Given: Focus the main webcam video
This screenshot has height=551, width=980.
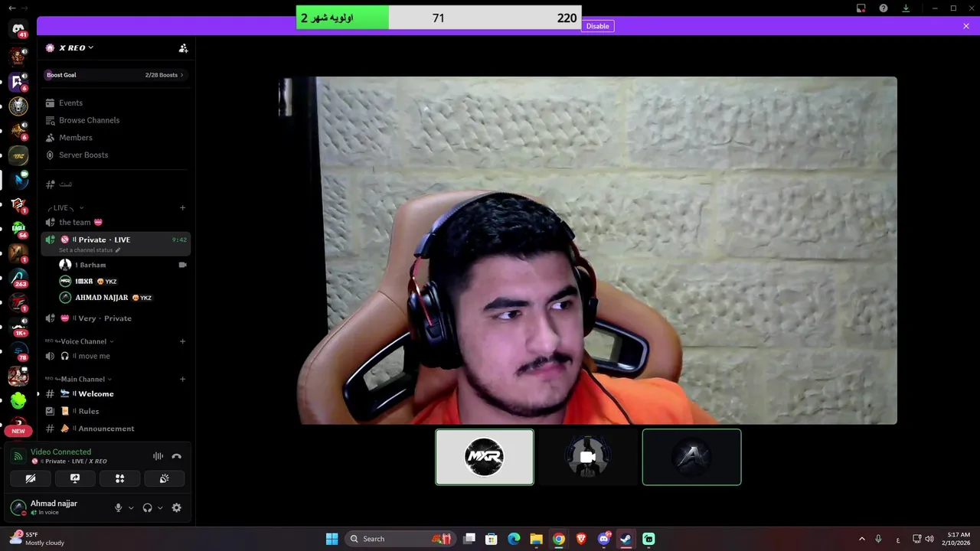Looking at the screenshot, I should pos(587,250).
